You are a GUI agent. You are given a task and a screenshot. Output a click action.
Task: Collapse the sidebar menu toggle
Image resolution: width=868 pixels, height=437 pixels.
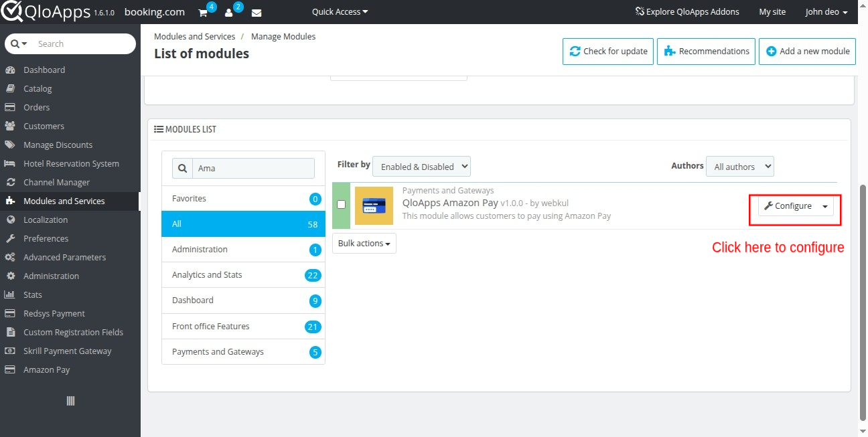(70, 401)
